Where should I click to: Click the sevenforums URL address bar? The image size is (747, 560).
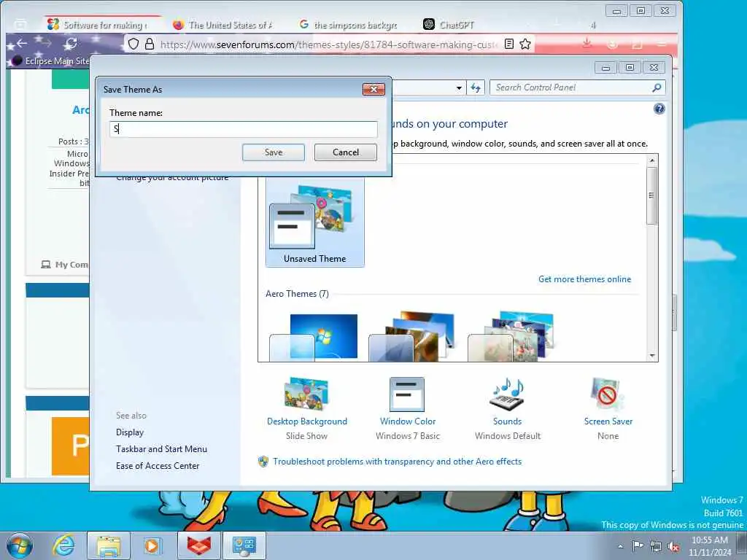[x=329, y=44]
